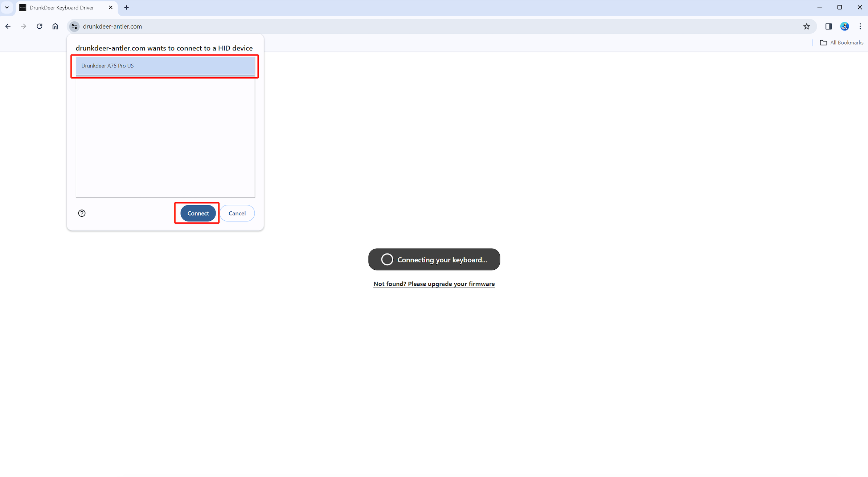
Task: Open the browser side panel
Action: coord(828,26)
